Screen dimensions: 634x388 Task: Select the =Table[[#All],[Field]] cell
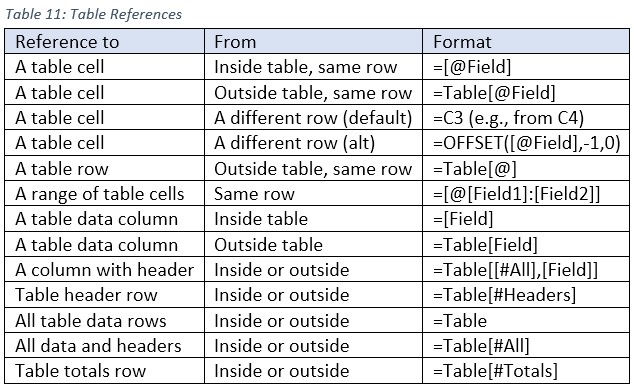coord(526,270)
